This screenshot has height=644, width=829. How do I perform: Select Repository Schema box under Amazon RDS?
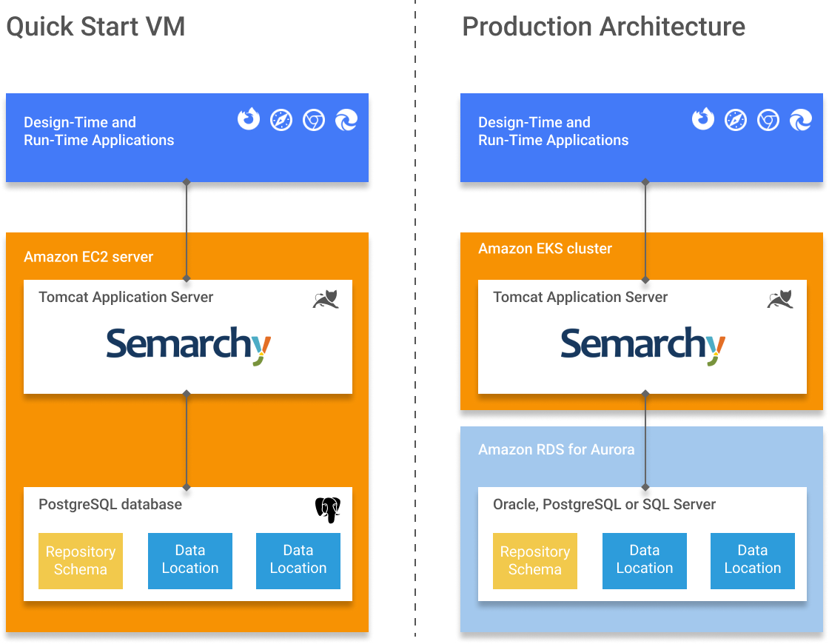coord(535,561)
